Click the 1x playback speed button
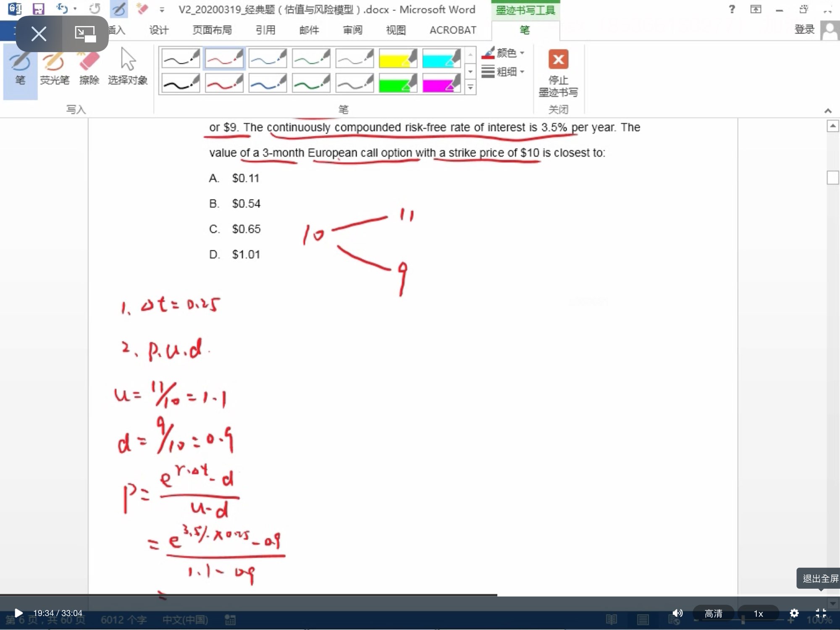Viewport: 840px width, 630px height. [x=758, y=614]
